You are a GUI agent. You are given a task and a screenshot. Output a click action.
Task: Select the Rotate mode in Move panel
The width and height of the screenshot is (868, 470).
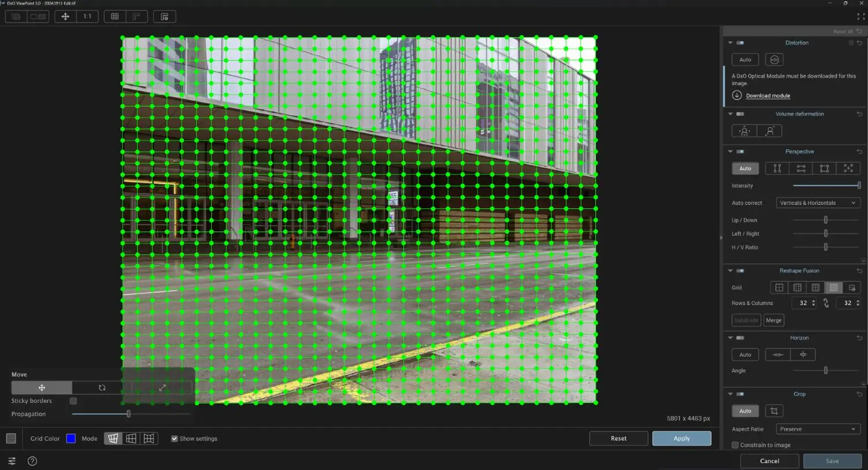tap(102, 387)
